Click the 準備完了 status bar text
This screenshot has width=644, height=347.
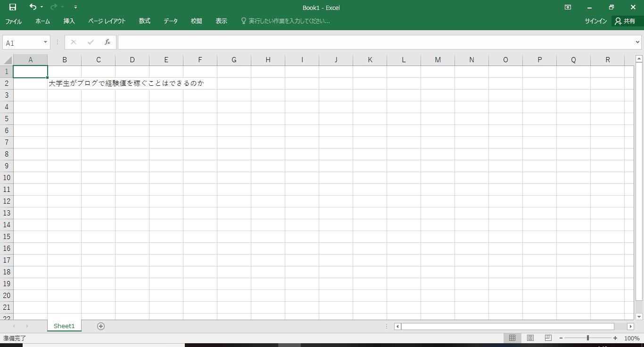click(15, 338)
